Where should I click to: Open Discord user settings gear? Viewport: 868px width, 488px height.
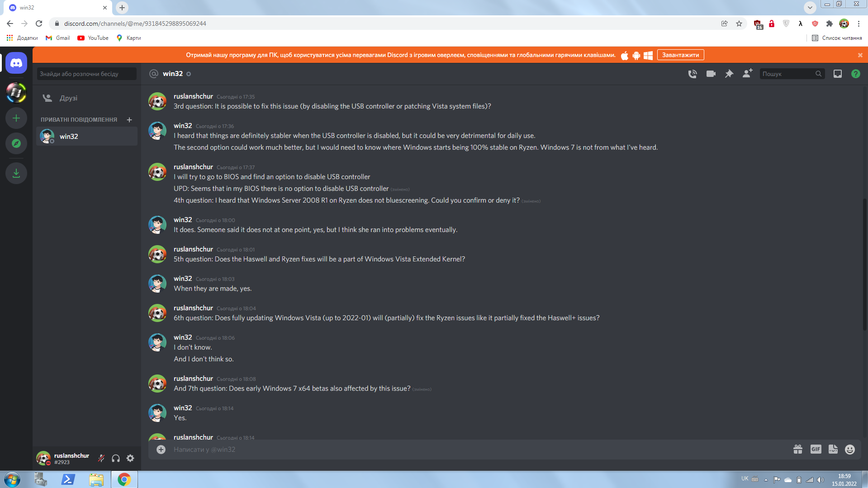(x=130, y=458)
